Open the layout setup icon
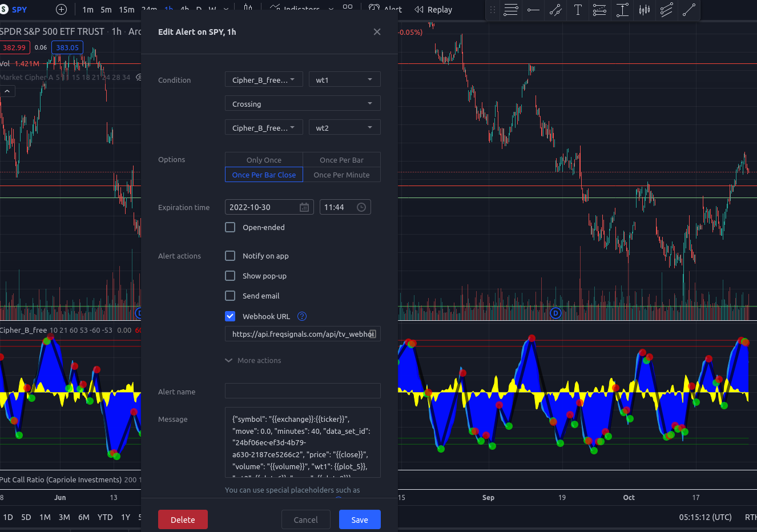Viewport: 757px width, 532px height. point(348,9)
